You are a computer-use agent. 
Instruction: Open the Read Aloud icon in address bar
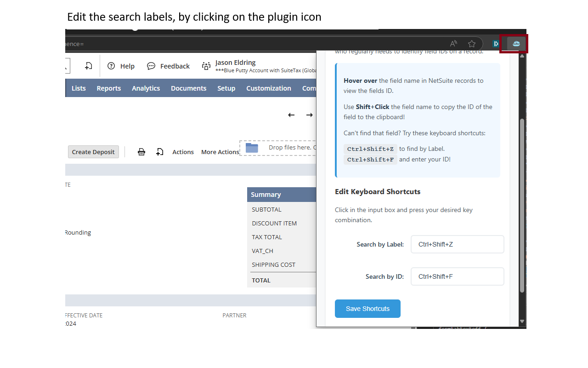(453, 44)
